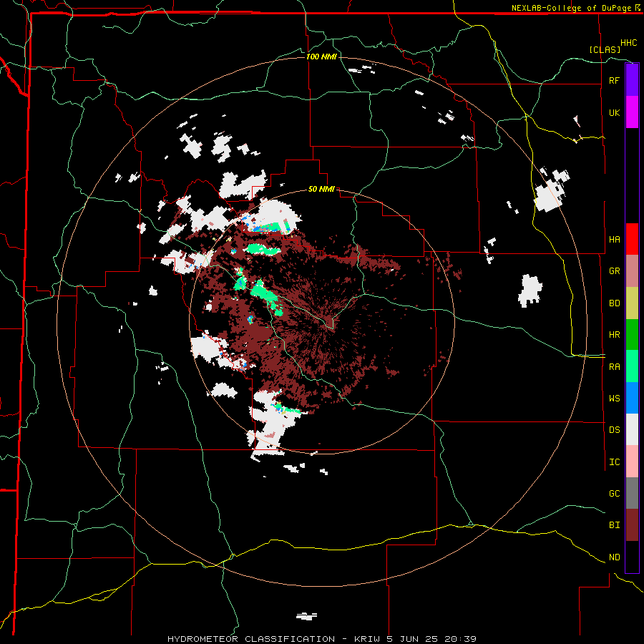Click the DS legend label
The image size is (644, 644).
click(614, 430)
